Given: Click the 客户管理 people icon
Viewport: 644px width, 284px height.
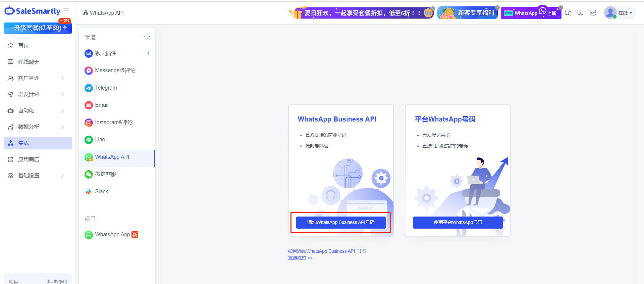Looking at the screenshot, I should pos(11,78).
